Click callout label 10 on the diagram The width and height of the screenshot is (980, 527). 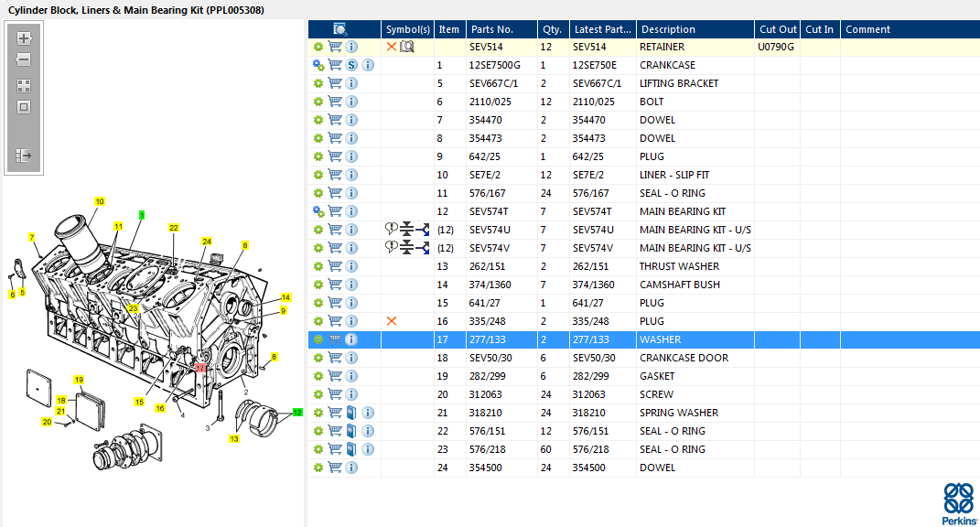(100, 201)
